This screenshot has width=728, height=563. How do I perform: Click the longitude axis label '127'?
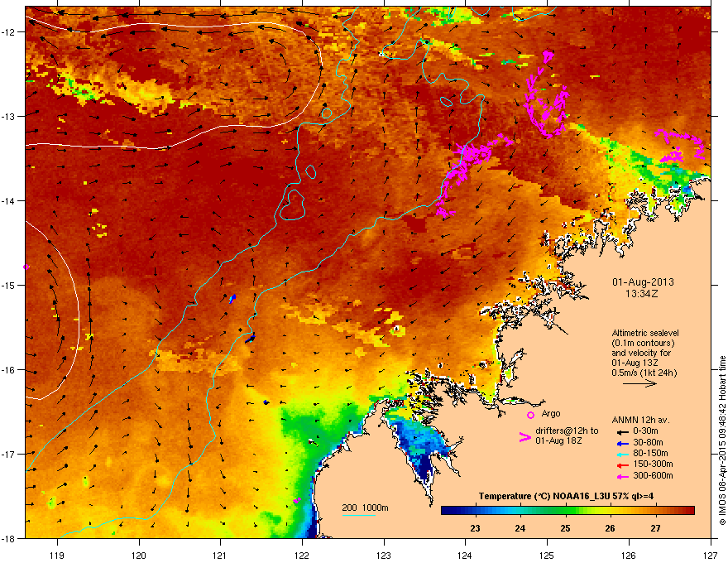tap(711, 555)
